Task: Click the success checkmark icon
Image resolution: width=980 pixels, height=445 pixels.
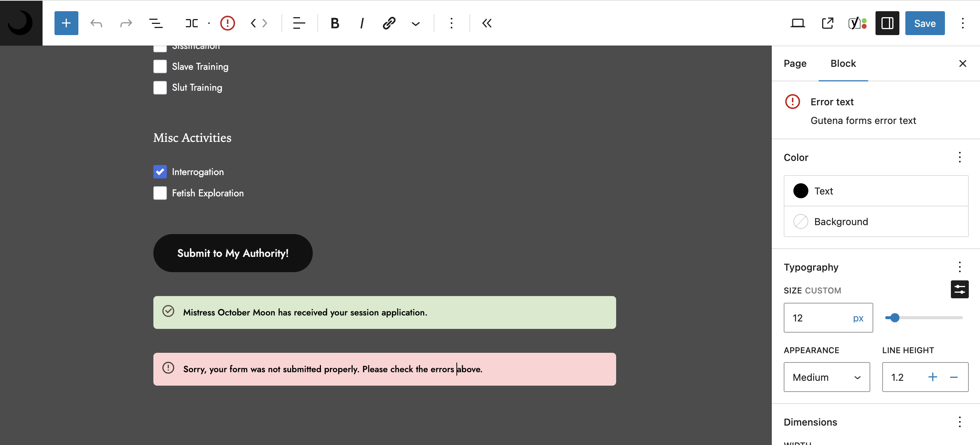Action: click(168, 311)
